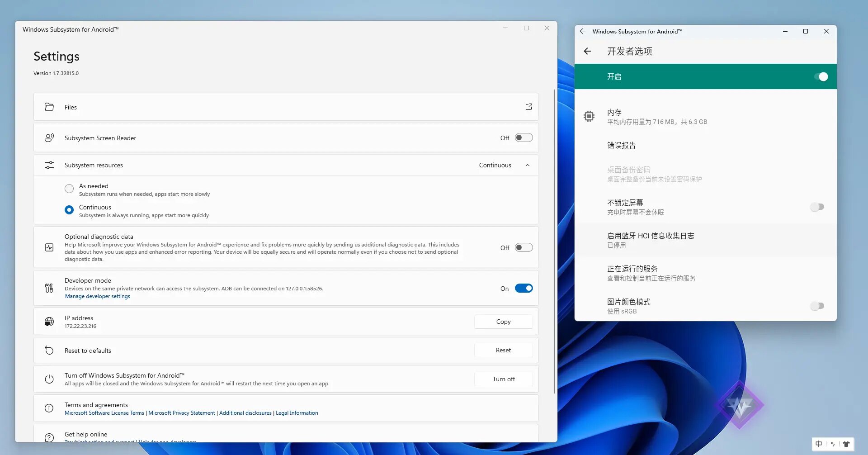Collapse Subsystem resources with the chevron

528,165
